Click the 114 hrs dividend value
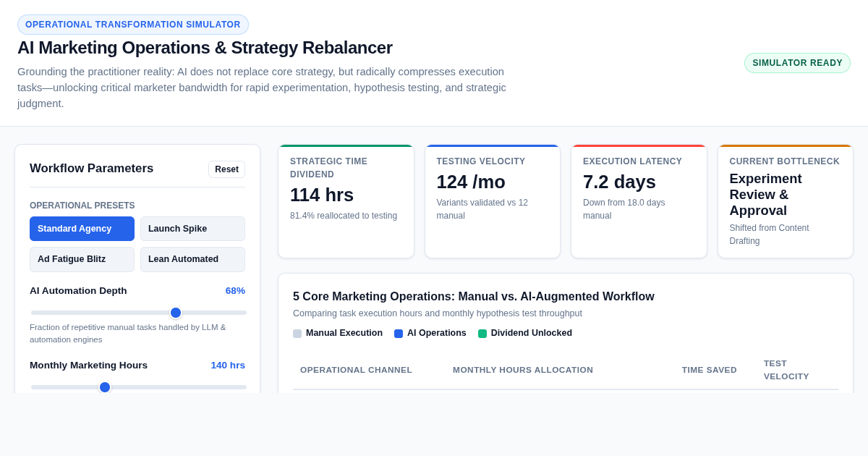This screenshot has width=868, height=456. [x=322, y=195]
